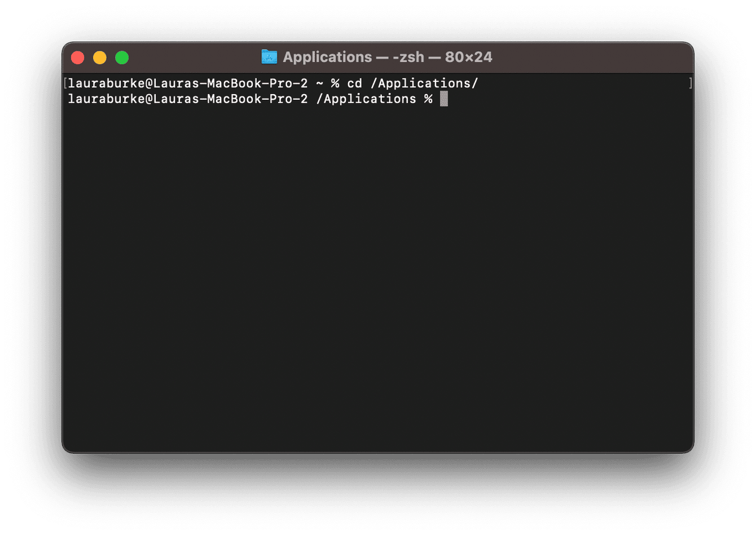The image size is (756, 535).
Task: Click the tilde symbol in the first prompt line
Action: click(319, 83)
